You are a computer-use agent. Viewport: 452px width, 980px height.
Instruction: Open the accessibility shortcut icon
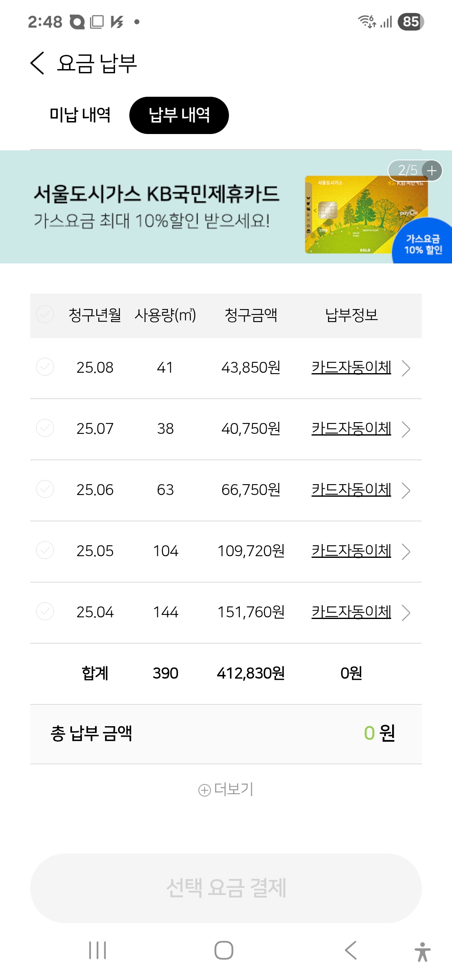point(422,952)
